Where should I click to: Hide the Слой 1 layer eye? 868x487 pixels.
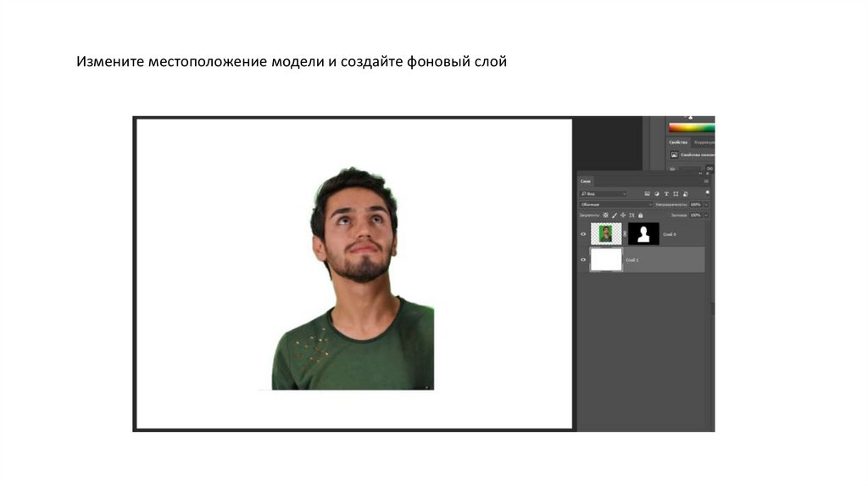click(x=583, y=260)
